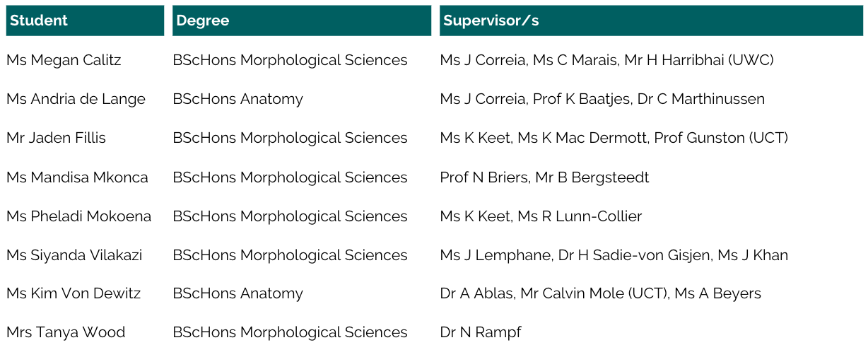The width and height of the screenshot is (868, 345).
Task: Select the Ms Siyanda Vilakazi row name
Action: pyautogui.click(x=74, y=255)
